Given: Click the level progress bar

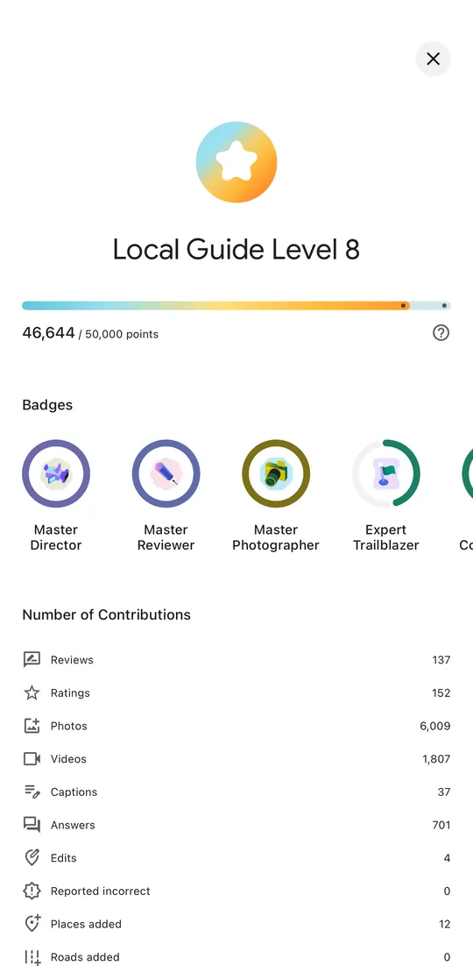Looking at the screenshot, I should tap(236, 306).
